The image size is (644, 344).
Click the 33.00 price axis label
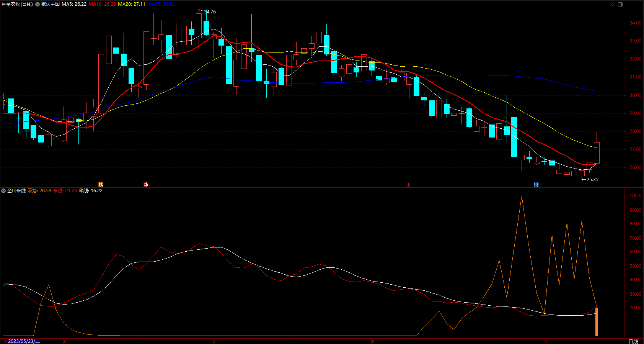click(636, 41)
